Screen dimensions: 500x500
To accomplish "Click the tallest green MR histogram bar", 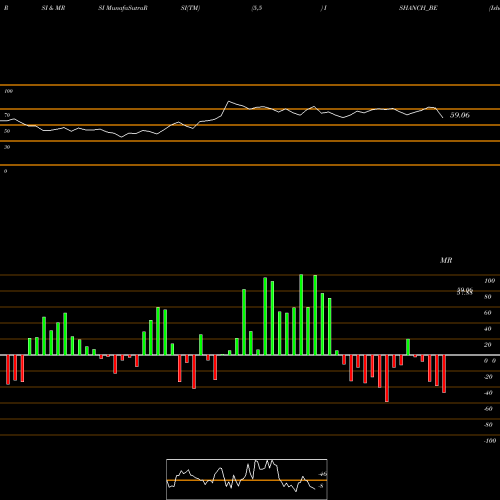I will (301, 315).
